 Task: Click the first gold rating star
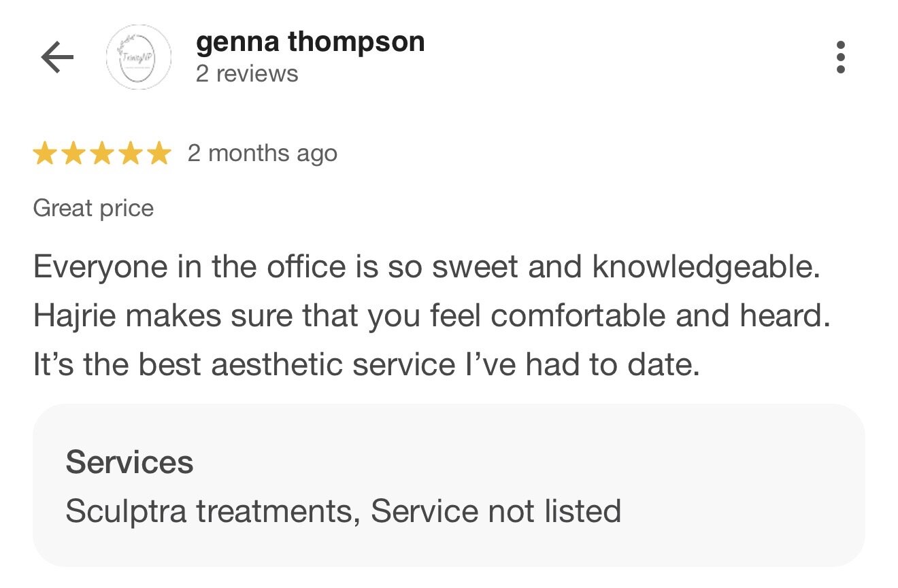(x=45, y=154)
